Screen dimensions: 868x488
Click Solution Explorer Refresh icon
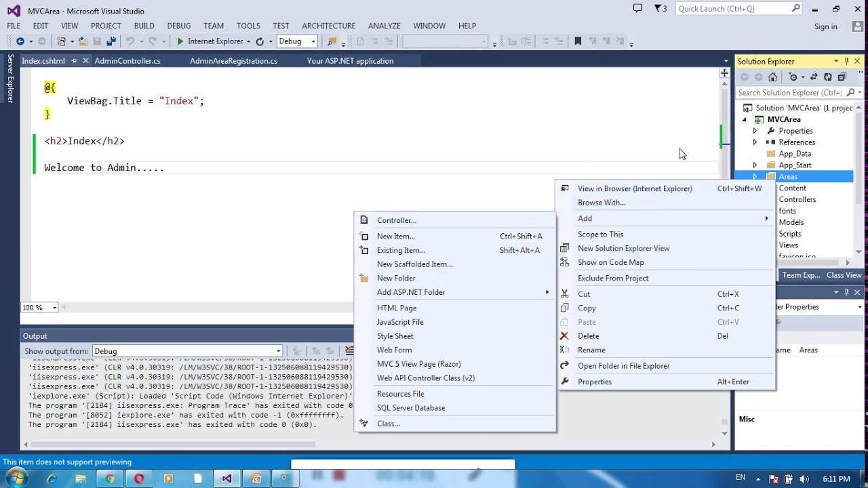tap(828, 77)
